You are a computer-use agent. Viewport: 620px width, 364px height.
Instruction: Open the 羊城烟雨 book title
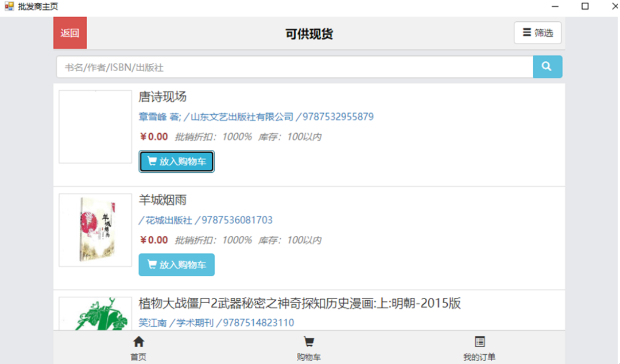pos(162,200)
